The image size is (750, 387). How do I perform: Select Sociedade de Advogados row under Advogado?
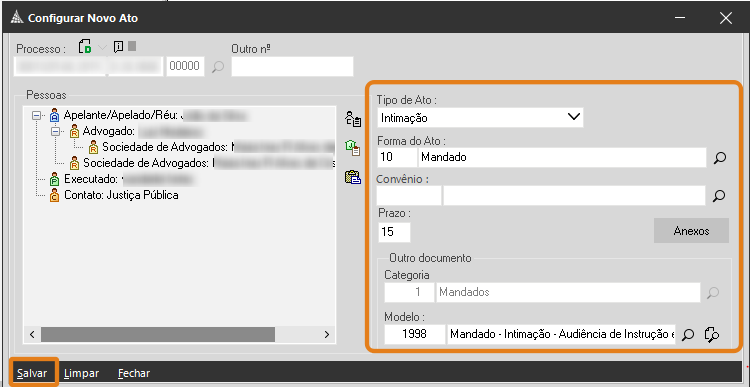(x=211, y=147)
